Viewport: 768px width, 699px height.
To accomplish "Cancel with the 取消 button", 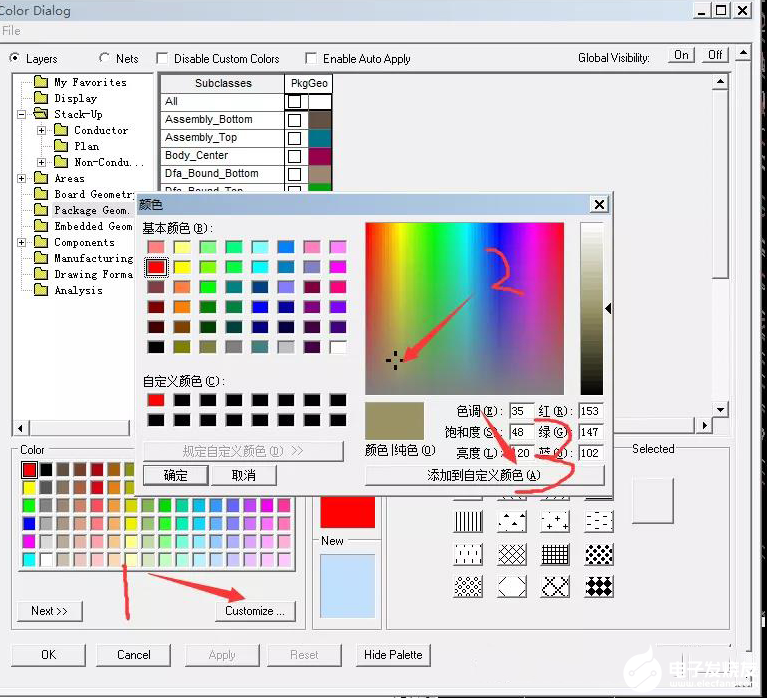I will tap(243, 475).
